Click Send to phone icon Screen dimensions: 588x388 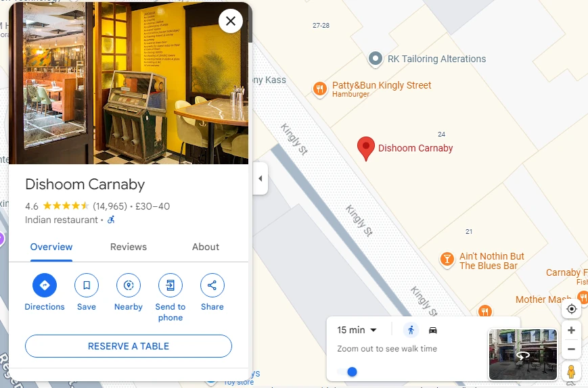click(x=171, y=285)
